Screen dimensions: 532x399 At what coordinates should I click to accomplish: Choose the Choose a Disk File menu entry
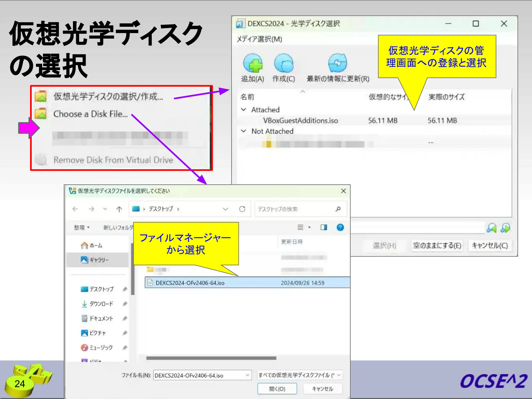90,114
